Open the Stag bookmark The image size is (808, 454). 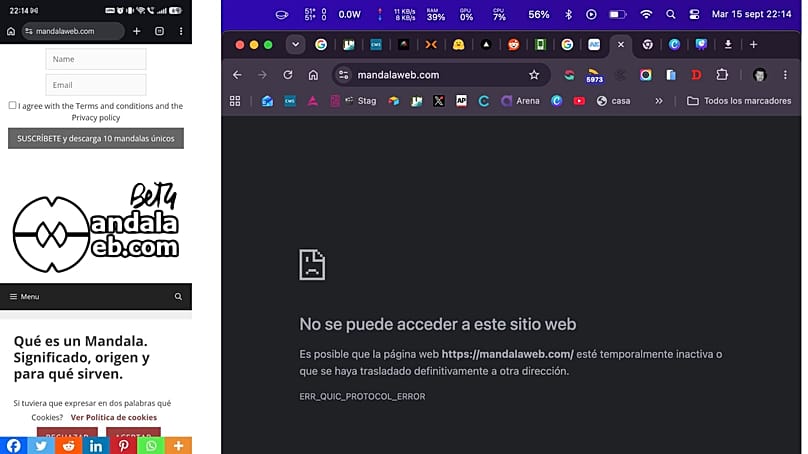click(361, 101)
